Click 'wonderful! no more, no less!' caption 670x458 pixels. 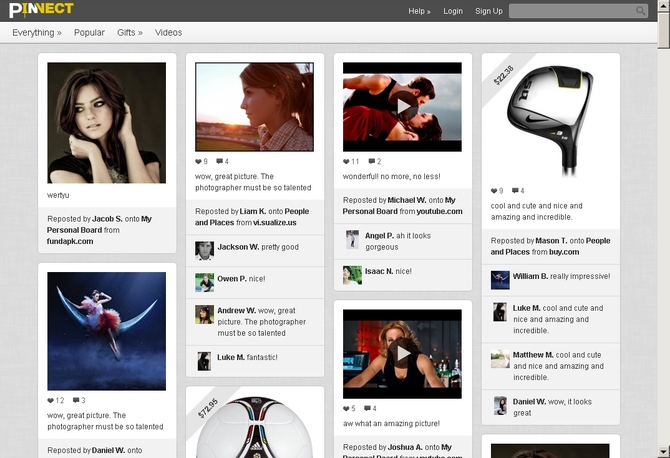(391, 176)
